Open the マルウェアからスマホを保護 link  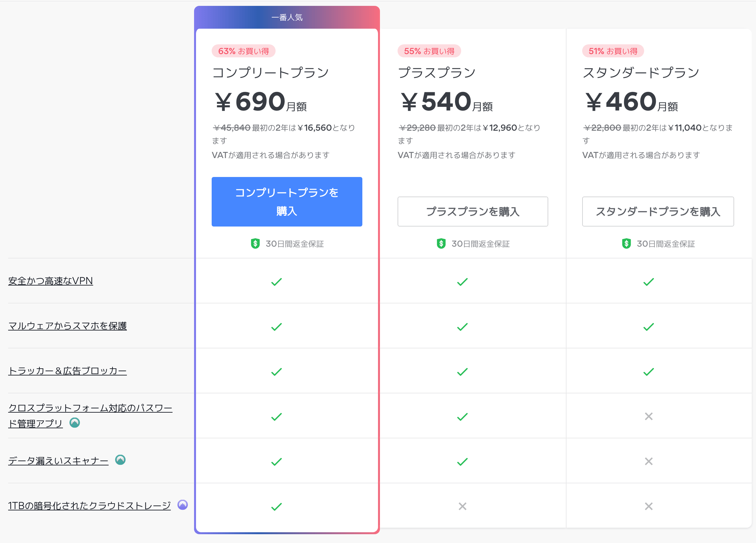click(67, 326)
